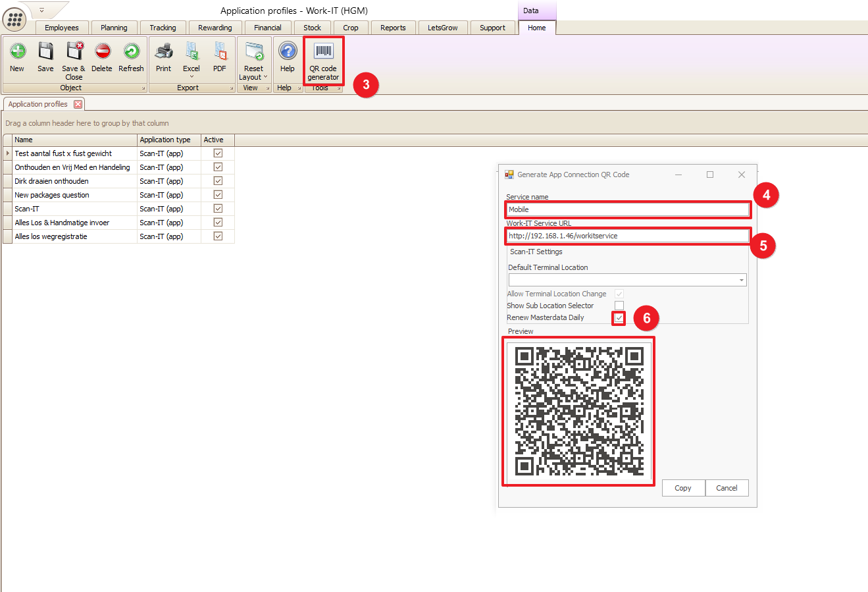Switch to the Tracking ribbon tab
Image resolution: width=868 pixels, height=592 pixels.
point(163,28)
